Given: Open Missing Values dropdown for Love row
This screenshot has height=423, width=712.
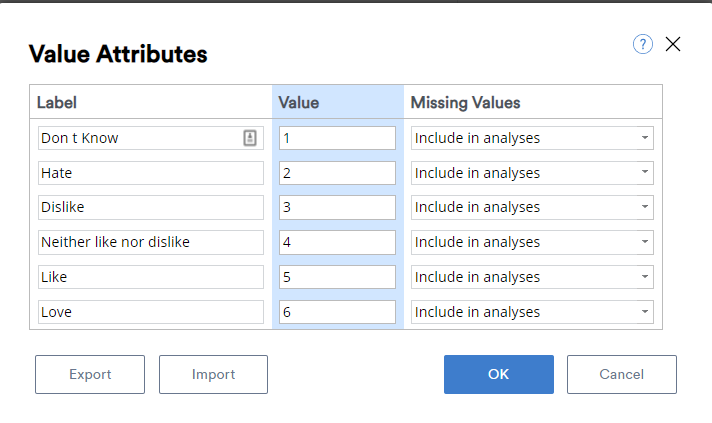Looking at the screenshot, I should [x=532, y=312].
